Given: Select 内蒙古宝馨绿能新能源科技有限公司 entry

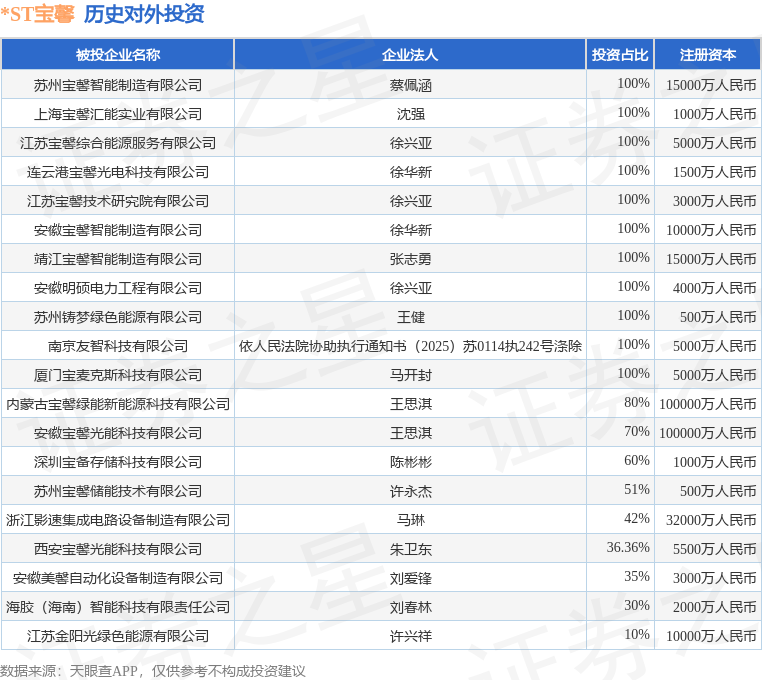Looking at the screenshot, I should (x=118, y=404).
